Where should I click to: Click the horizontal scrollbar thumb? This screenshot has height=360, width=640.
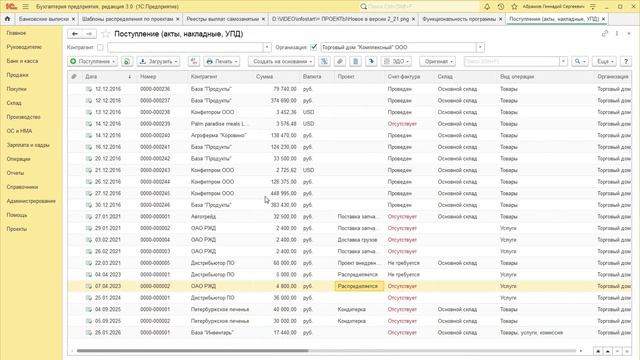point(192,351)
